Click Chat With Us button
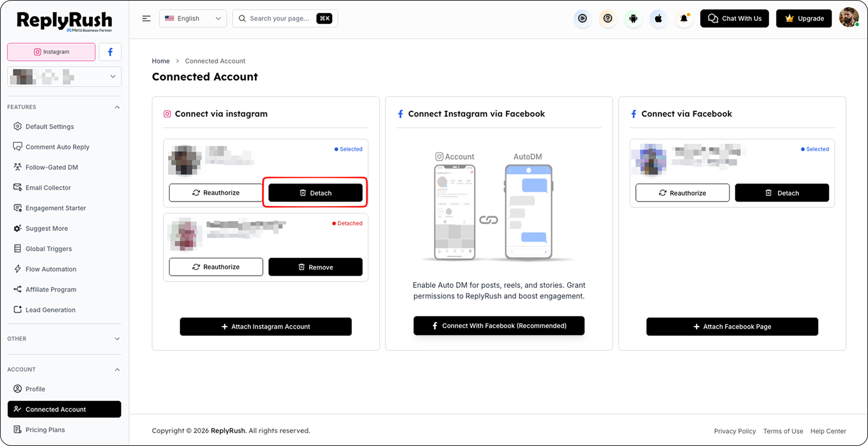 tap(734, 19)
